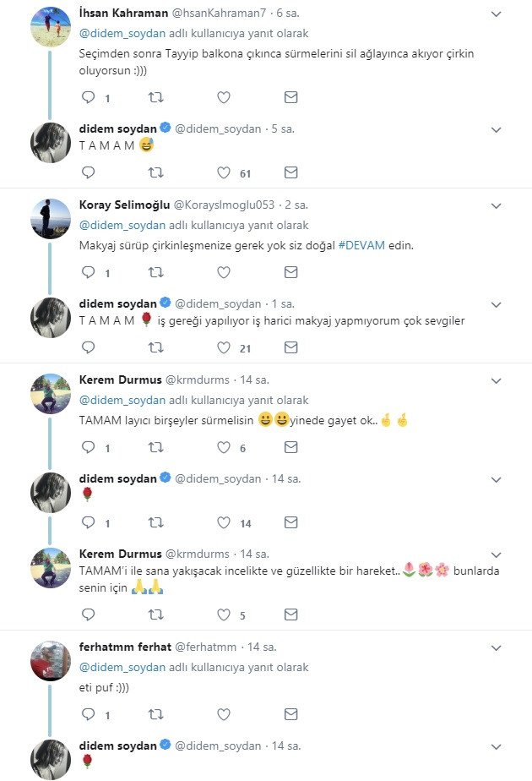Reply to ferhatmm ferhat's eti puf tweet
This screenshot has height=781, width=532.
point(89,715)
